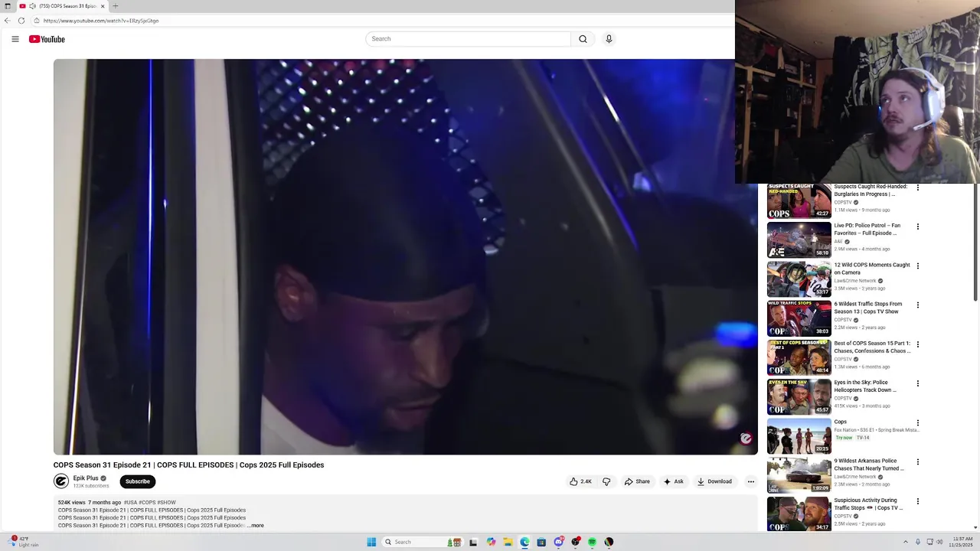Open options for 6 Wildest Traffic Stops
This screenshot has height=551, width=980.
(918, 305)
